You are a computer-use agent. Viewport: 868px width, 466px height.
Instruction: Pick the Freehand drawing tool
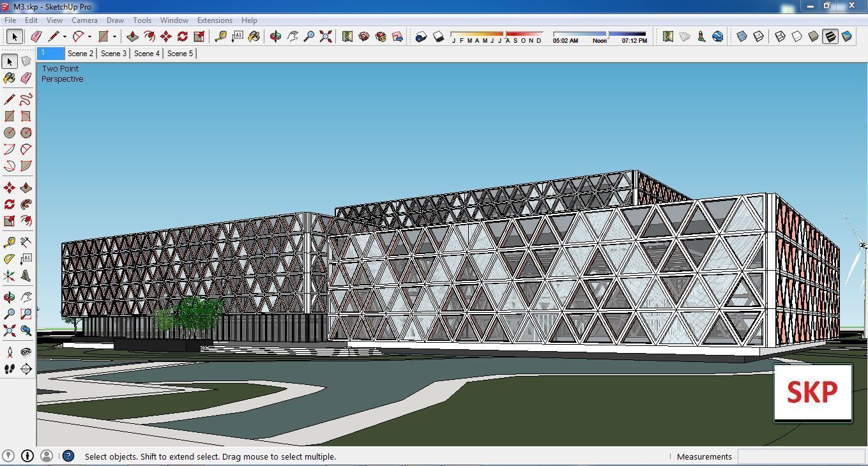[26, 99]
